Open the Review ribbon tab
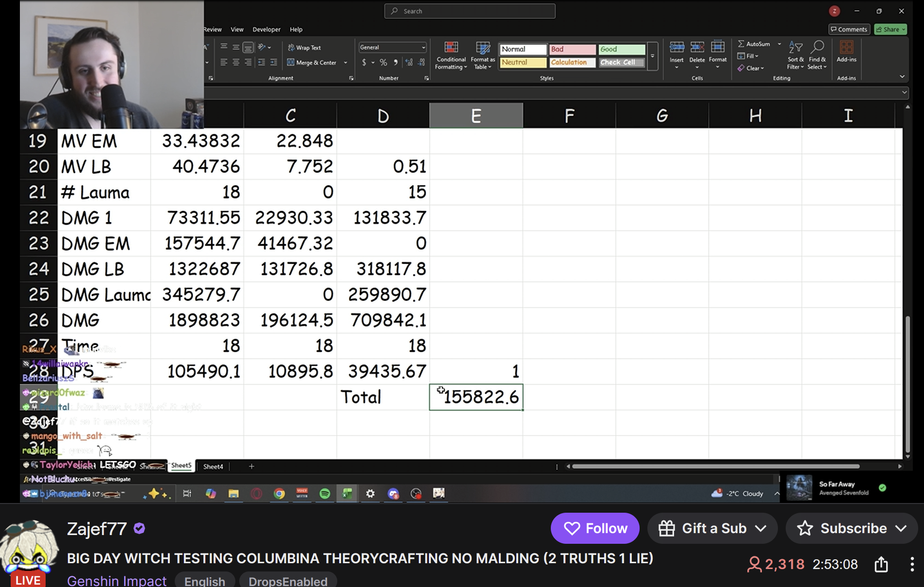This screenshot has height=587, width=924. pos(212,30)
